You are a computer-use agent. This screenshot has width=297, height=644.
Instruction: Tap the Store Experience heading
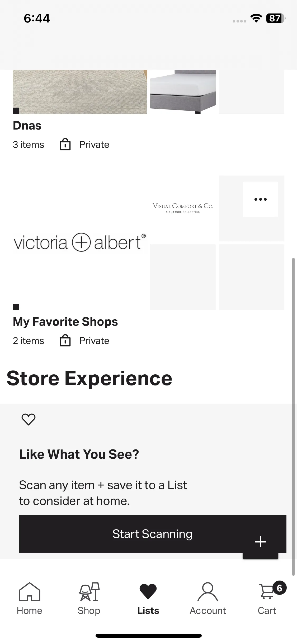point(89,378)
